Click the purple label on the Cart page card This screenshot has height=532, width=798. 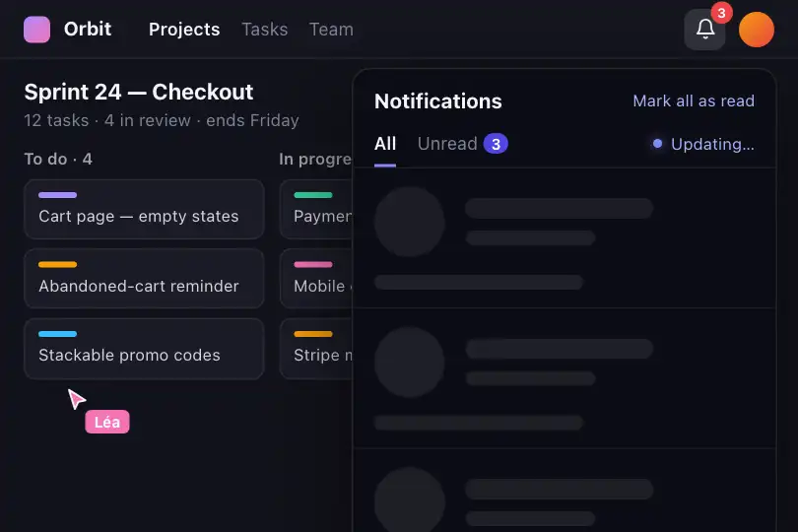coord(57,195)
